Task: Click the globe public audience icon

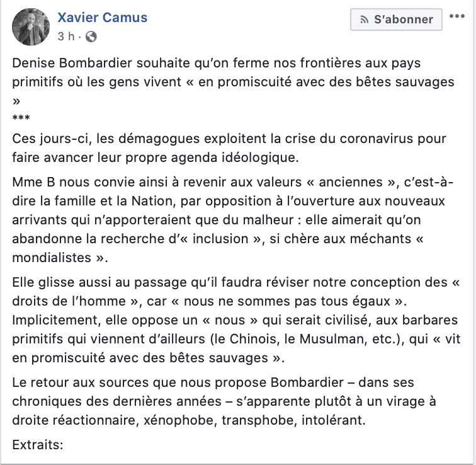Action: tap(91, 37)
